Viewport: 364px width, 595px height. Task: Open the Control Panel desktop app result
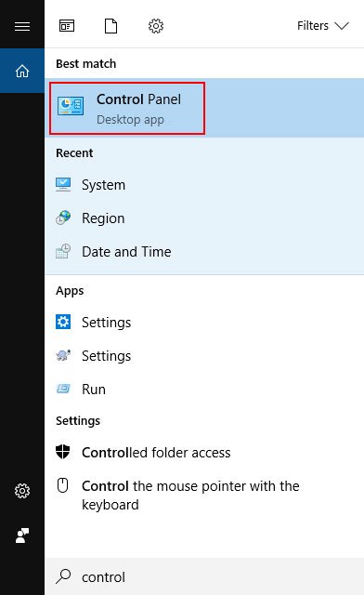pos(204,108)
